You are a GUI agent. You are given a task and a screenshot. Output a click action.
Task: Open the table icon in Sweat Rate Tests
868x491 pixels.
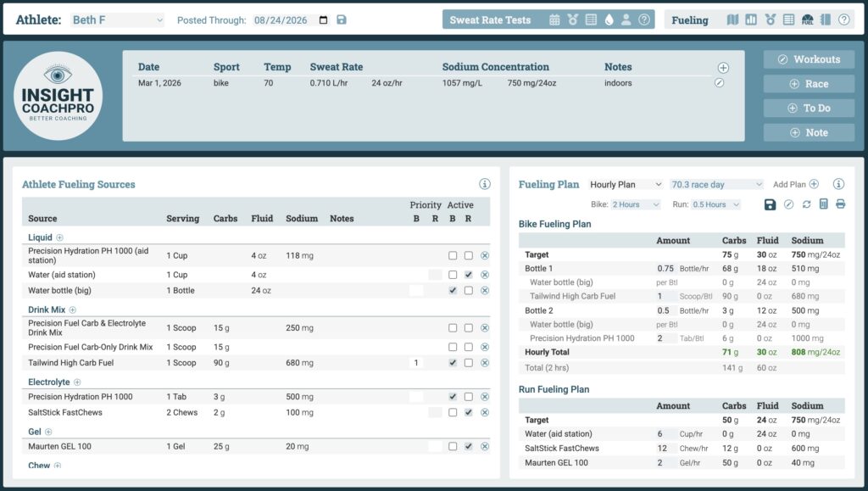tap(591, 20)
